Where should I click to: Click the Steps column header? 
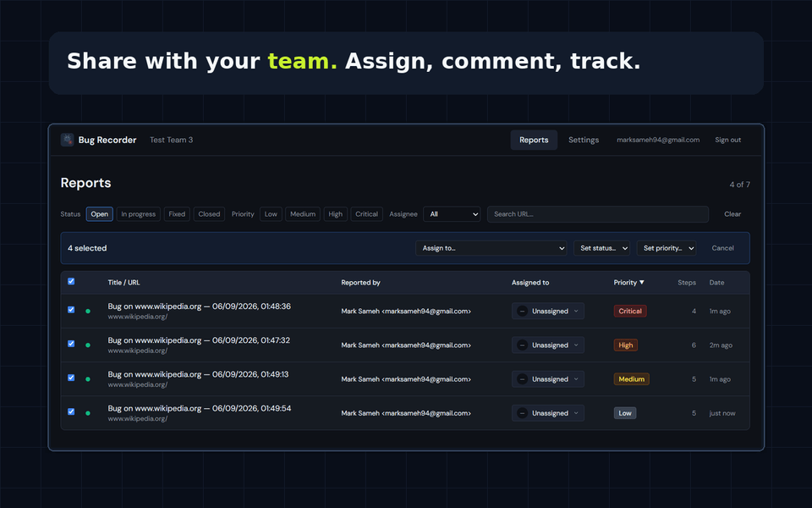(687, 283)
